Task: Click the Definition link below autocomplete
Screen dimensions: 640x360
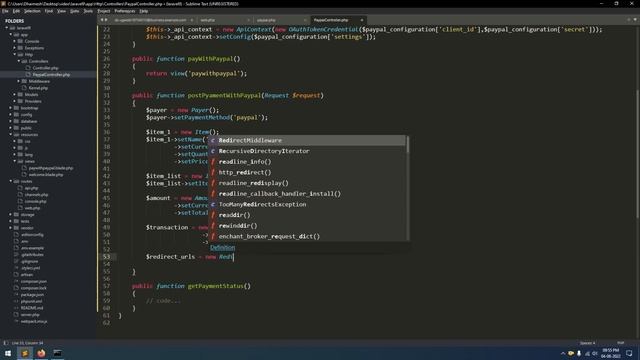Action: point(222,247)
